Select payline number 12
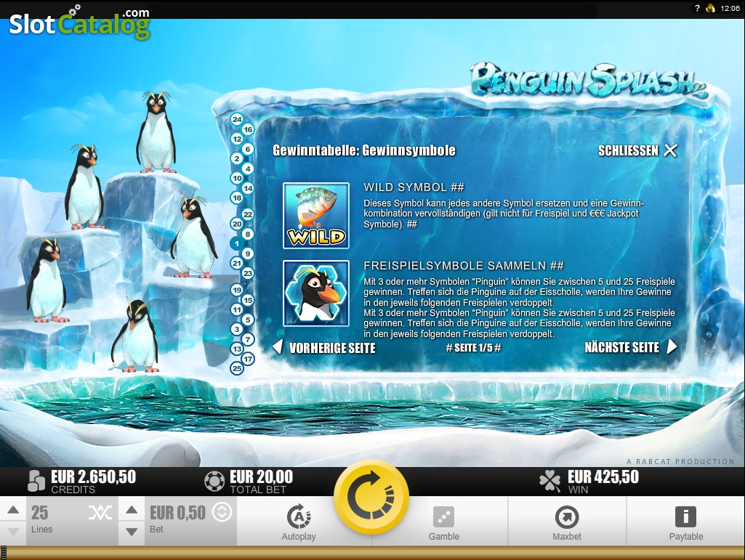The image size is (745, 560). click(x=237, y=139)
